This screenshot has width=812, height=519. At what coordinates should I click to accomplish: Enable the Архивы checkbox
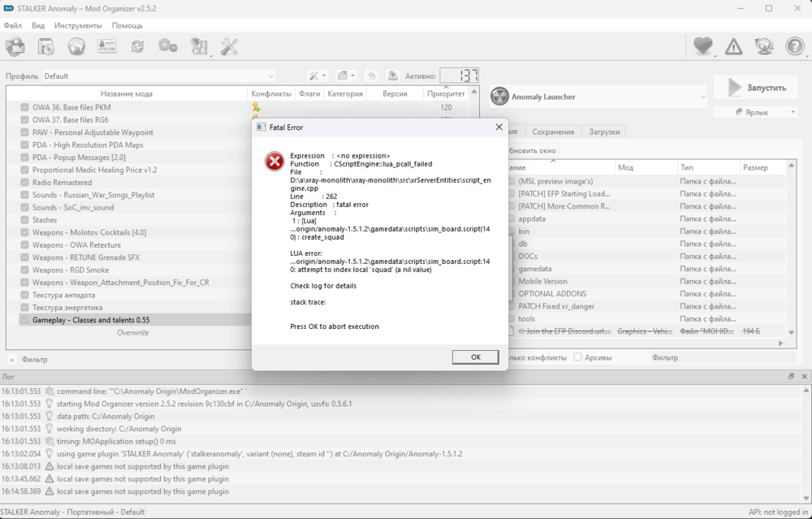click(578, 357)
